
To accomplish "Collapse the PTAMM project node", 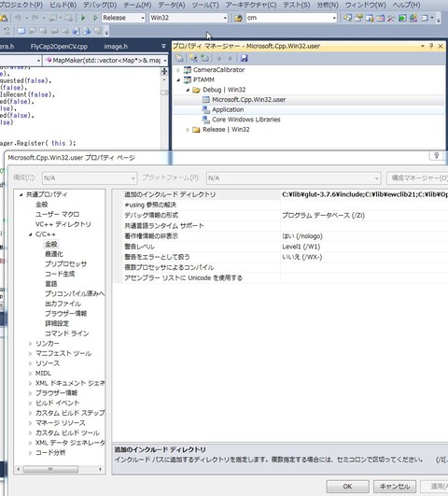I will point(178,80).
